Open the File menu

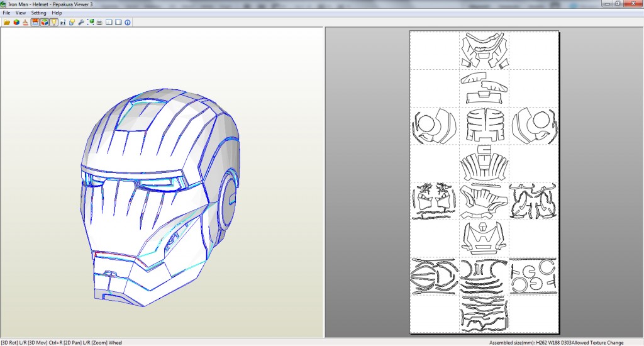[x=6, y=13]
